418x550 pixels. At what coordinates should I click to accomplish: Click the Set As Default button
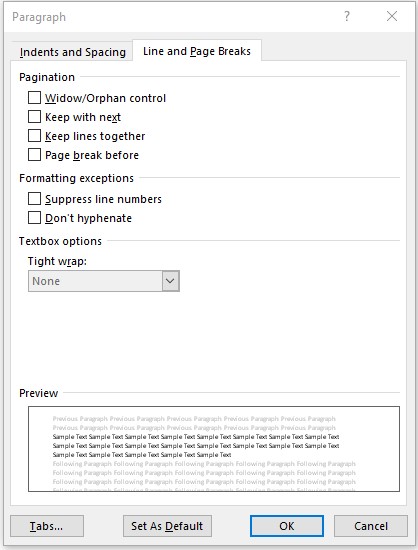[x=167, y=526]
